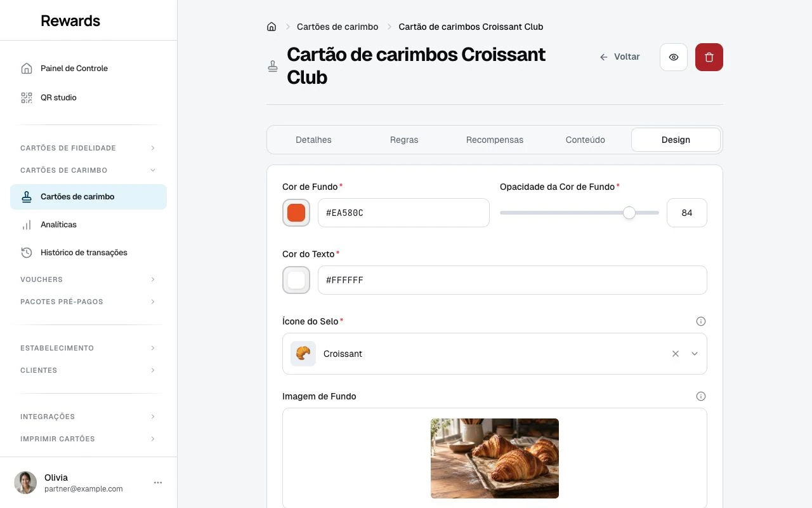812x508 pixels.
Task: Click info icon beside Imagem de Fundo
Action: pyautogui.click(x=701, y=396)
